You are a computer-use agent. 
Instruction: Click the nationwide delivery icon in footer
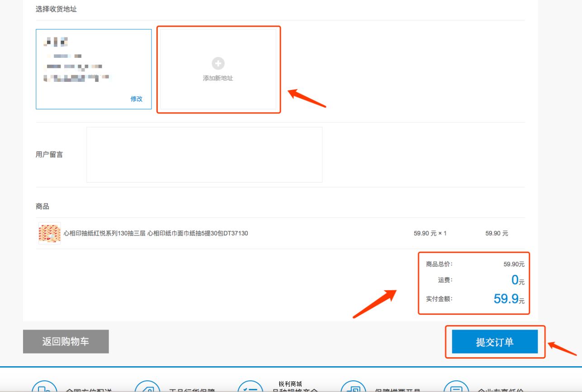tap(44, 388)
